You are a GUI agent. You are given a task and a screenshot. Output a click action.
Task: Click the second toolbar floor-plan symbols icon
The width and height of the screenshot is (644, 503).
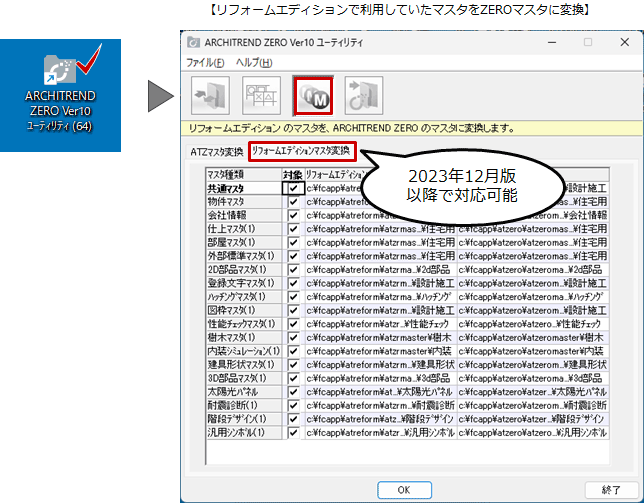pos(261,96)
